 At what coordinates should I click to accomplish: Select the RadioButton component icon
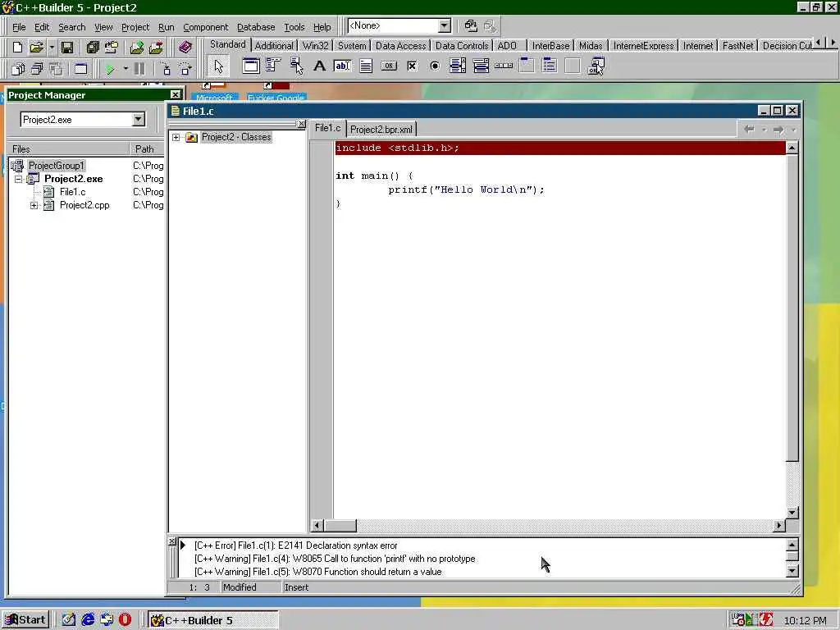pyautogui.click(x=435, y=66)
